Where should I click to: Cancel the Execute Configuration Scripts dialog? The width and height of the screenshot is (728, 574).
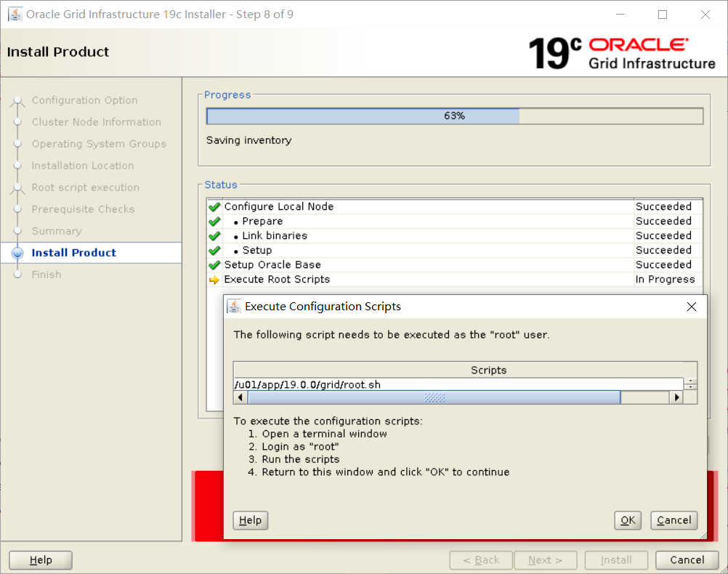[x=674, y=520]
